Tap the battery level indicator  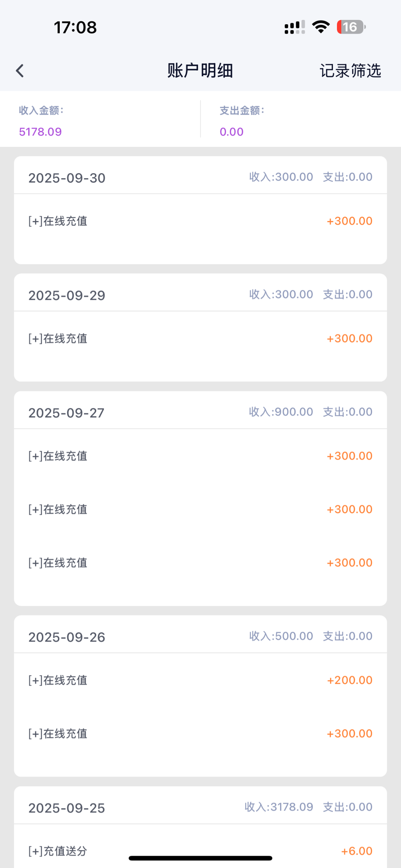tap(351, 27)
